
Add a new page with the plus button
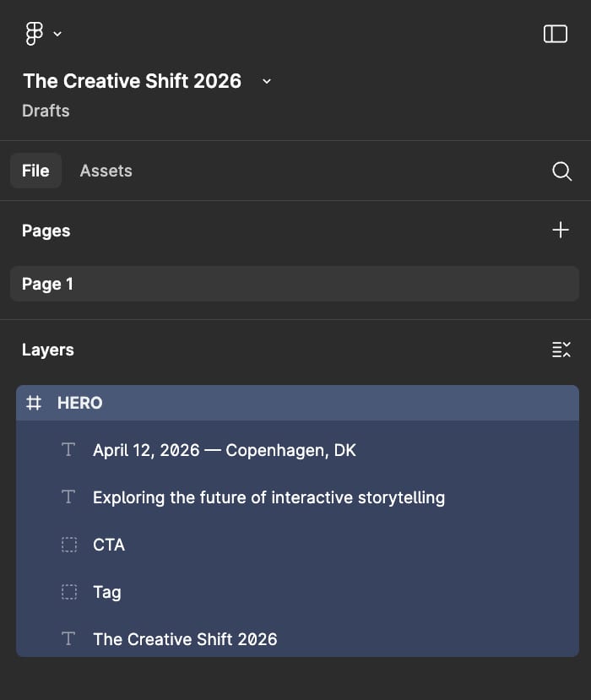[x=560, y=229]
